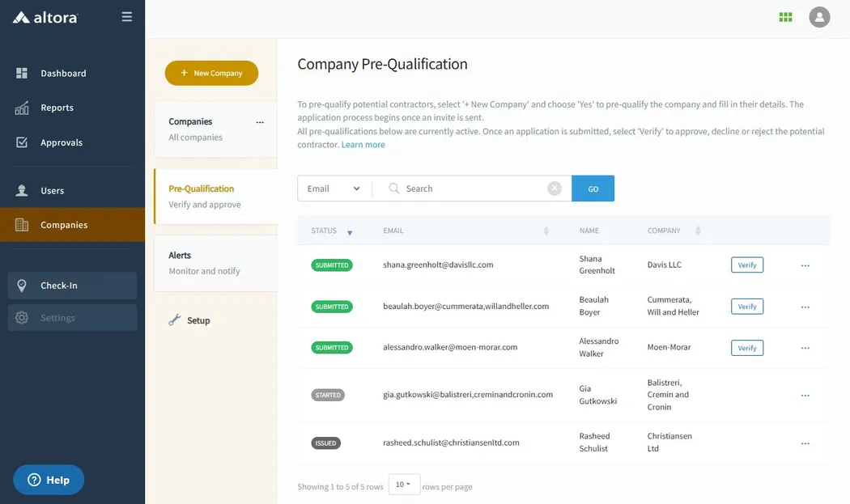Click the search magnifier icon
This screenshot has height=504, width=850.
(394, 188)
